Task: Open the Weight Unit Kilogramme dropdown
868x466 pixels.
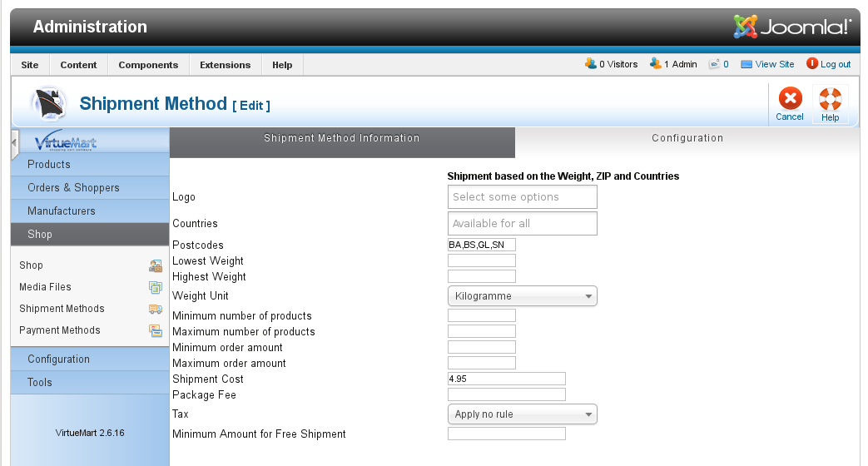Action: point(522,296)
